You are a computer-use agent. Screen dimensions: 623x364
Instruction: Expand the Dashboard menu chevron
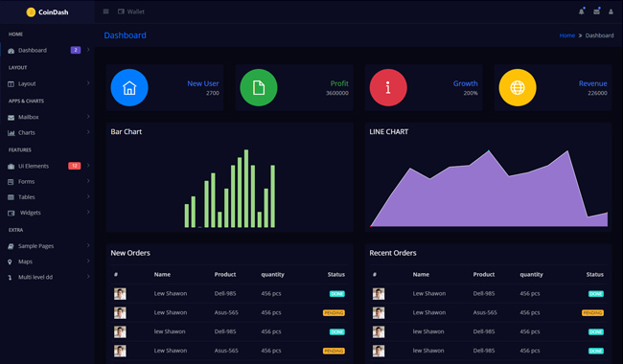[x=88, y=50]
